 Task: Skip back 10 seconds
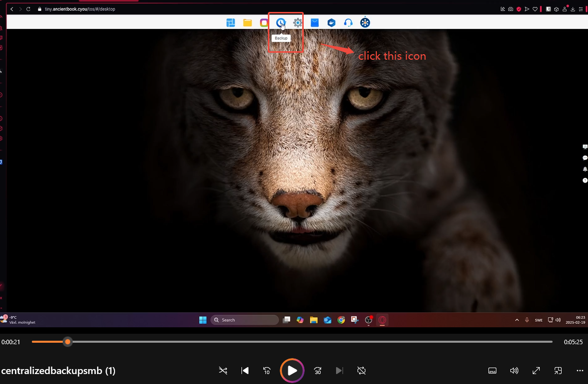(267, 371)
